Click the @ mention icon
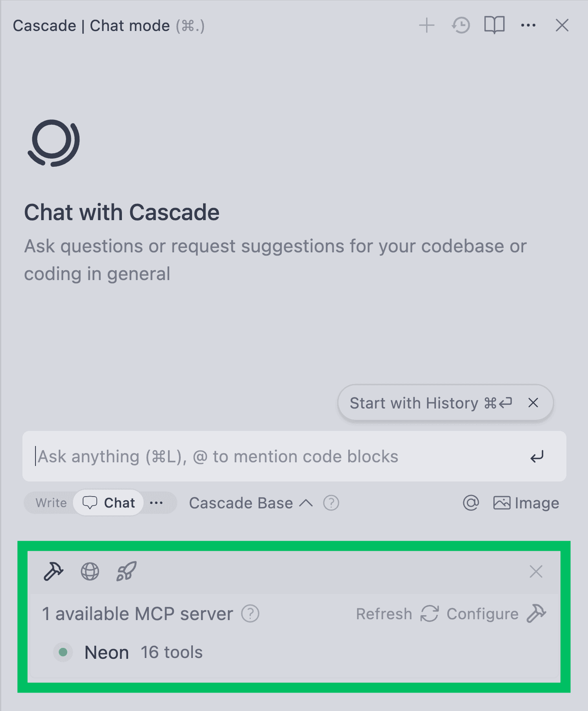The image size is (588, 711). coord(471,503)
